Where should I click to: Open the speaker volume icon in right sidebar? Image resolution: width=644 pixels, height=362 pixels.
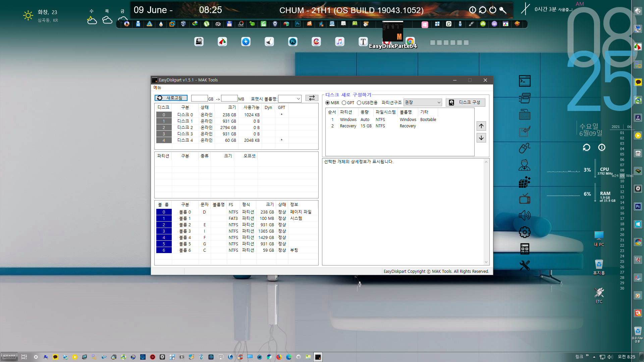(525, 215)
